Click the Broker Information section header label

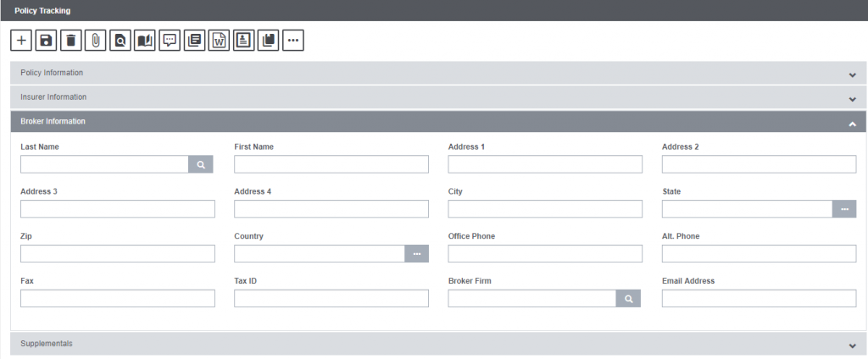tap(53, 121)
